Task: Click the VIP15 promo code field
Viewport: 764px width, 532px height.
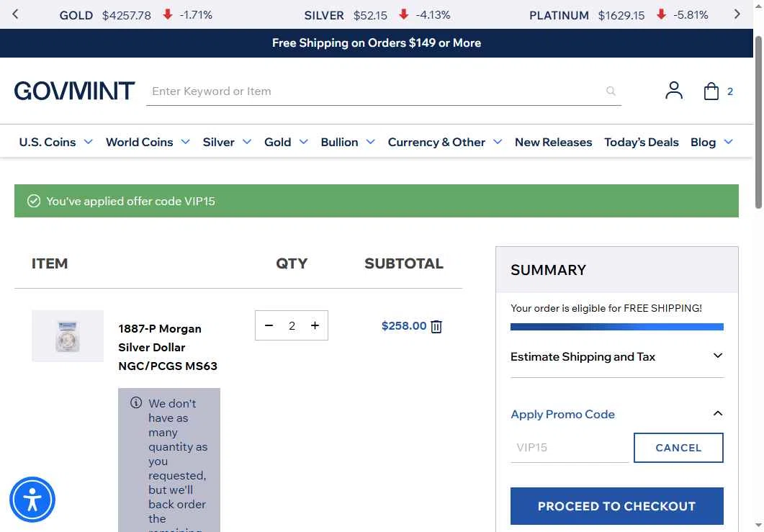Action: (569, 447)
